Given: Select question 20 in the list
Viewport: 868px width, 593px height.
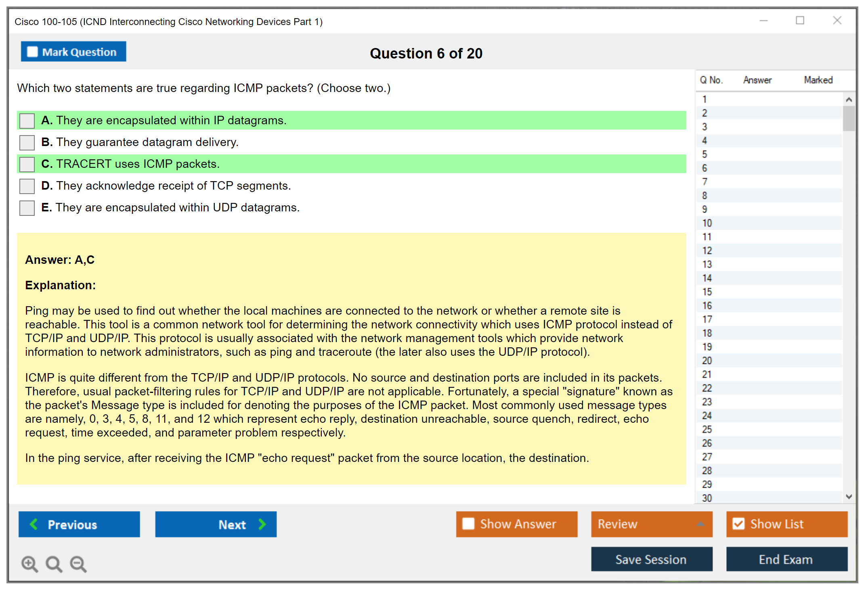Looking at the screenshot, I should [x=707, y=361].
